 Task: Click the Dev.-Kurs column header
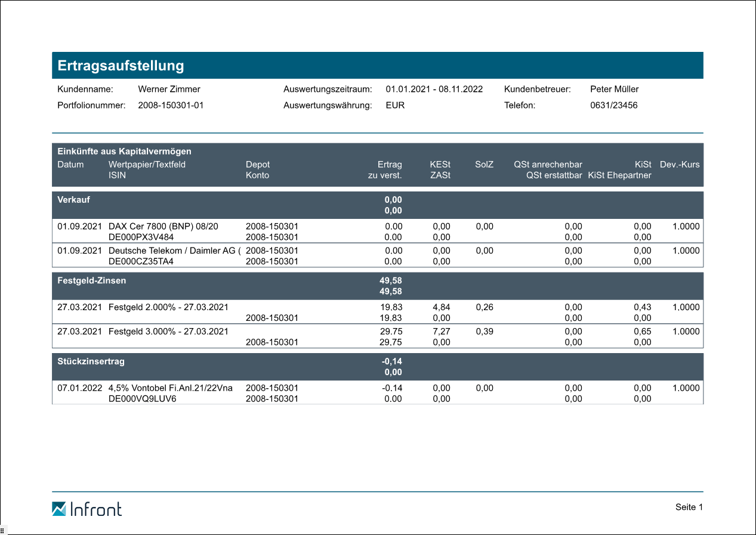pos(679,165)
